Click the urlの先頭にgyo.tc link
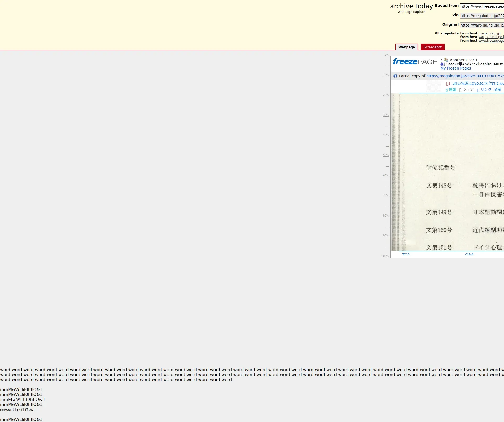 click(478, 83)
